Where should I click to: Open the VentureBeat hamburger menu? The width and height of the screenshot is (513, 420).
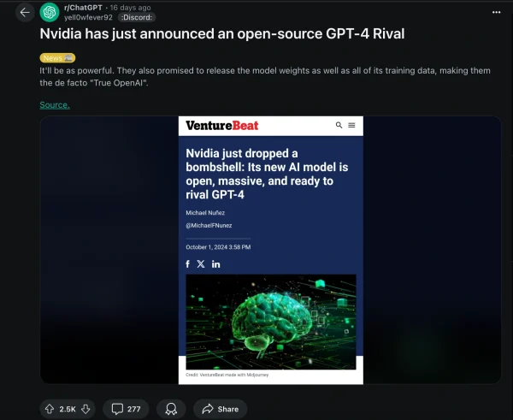point(351,125)
